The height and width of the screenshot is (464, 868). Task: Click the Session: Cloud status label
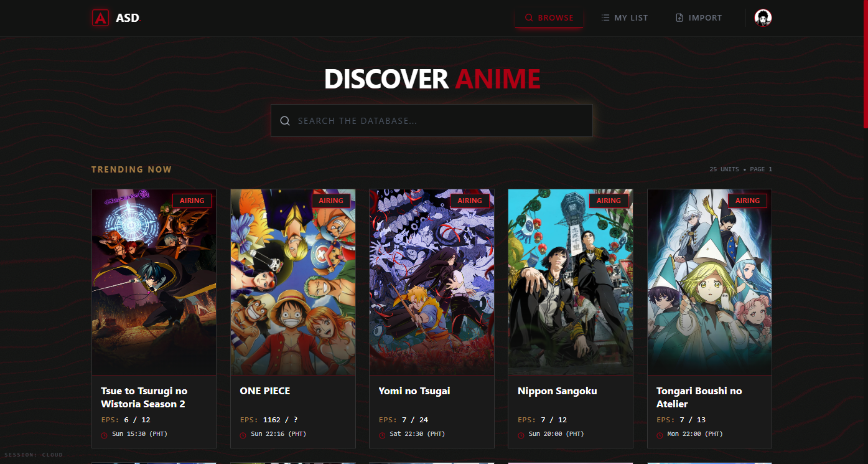click(x=34, y=455)
